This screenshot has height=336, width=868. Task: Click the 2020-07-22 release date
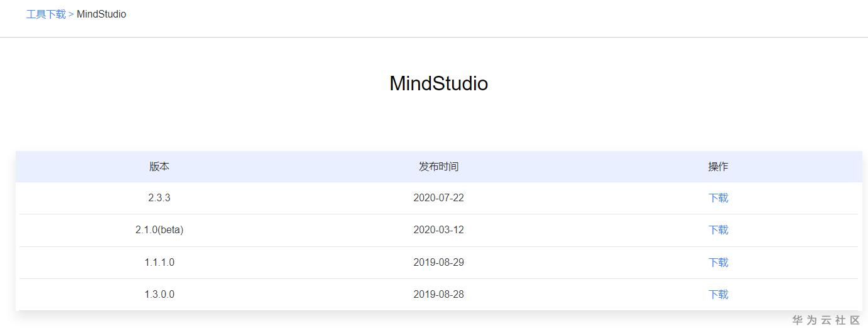pyautogui.click(x=438, y=198)
